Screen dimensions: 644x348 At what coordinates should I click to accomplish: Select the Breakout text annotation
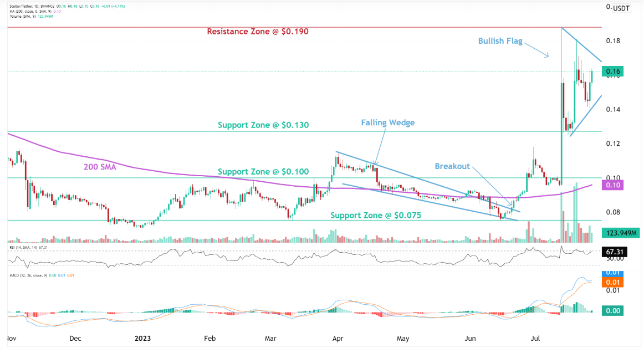point(452,166)
